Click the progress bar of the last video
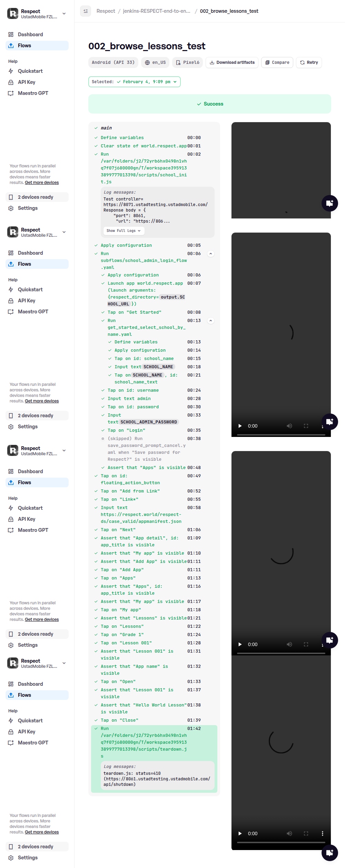 click(281, 842)
